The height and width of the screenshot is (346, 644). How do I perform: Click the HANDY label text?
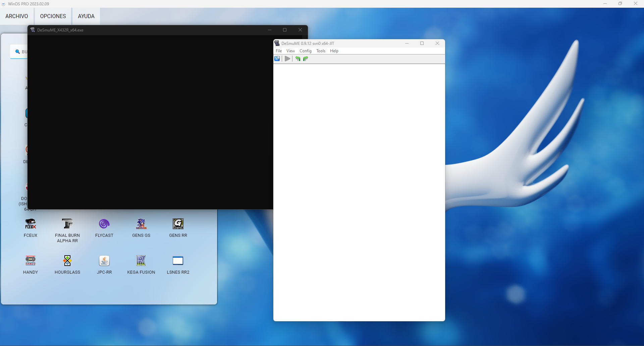[x=31, y=272]
